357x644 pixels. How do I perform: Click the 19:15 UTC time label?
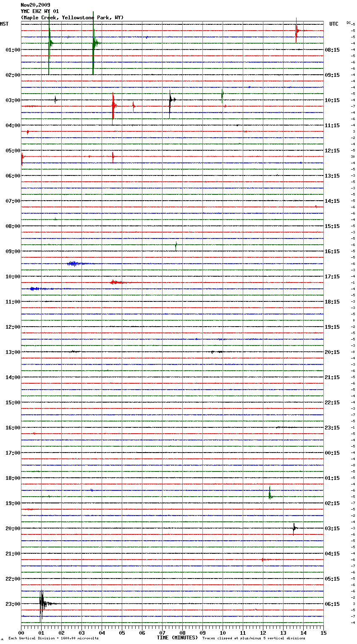[332, 327]
